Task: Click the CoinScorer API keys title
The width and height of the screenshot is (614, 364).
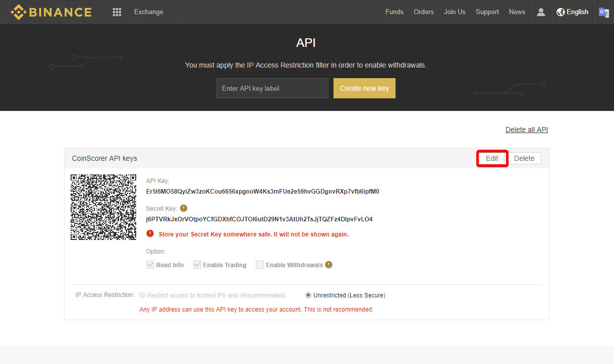Action: pos(104,158)
